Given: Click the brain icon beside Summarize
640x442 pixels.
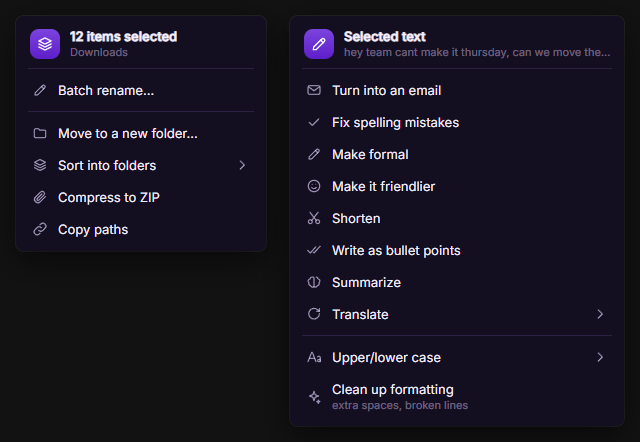Looking at the screenshot, I should coord(314,282).
